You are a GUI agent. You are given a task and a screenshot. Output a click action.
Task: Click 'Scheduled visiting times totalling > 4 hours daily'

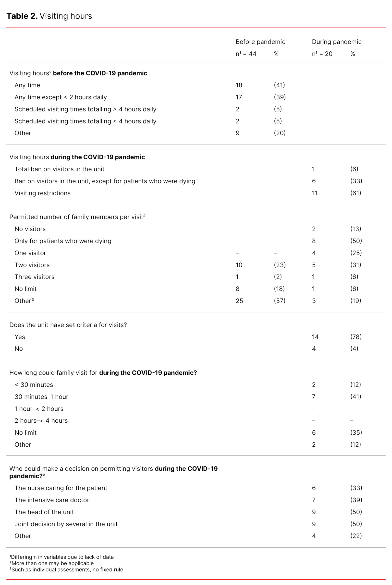(85, 109)
